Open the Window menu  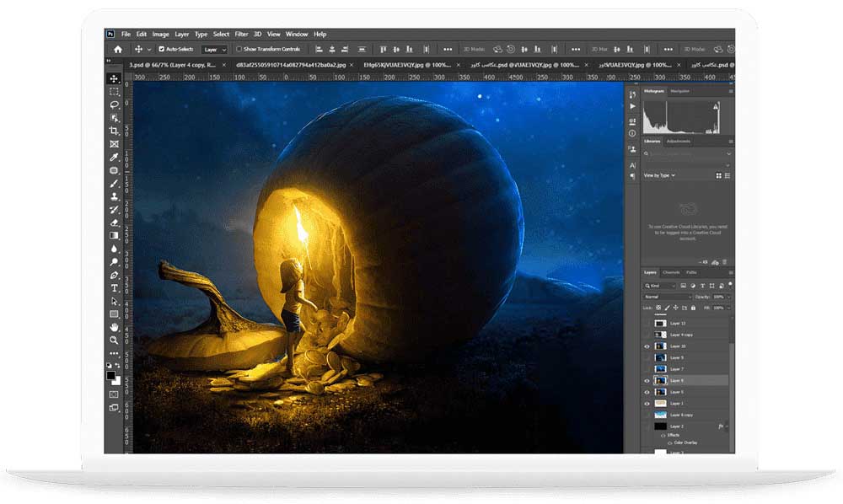coord(296,34)
